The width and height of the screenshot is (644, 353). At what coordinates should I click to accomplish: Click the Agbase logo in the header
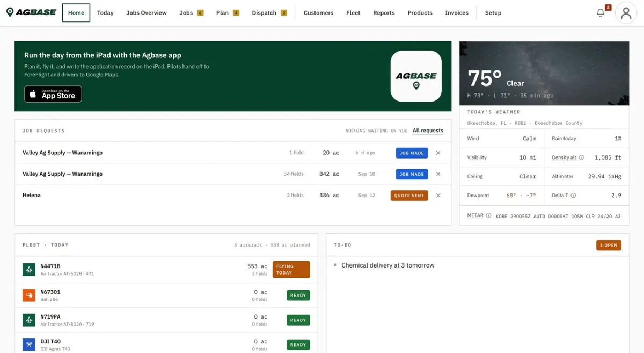coord(31,12)
